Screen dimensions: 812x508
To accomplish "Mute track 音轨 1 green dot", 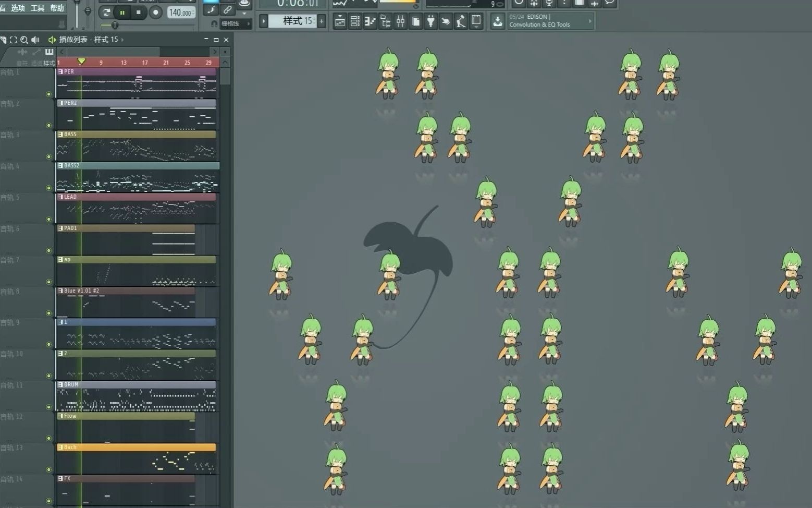I will point(49,94).
